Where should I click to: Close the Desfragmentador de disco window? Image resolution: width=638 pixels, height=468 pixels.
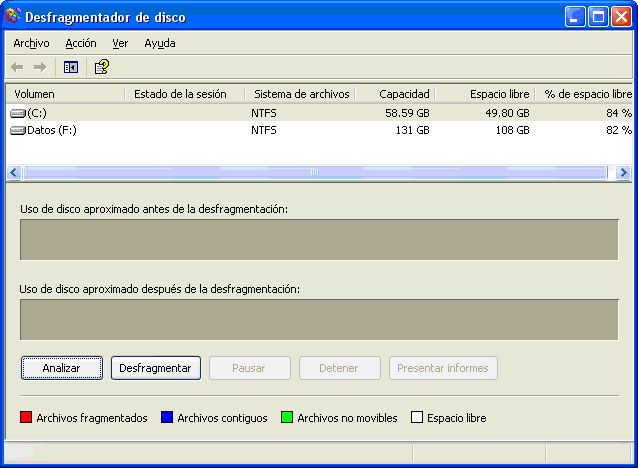point(621,17)
